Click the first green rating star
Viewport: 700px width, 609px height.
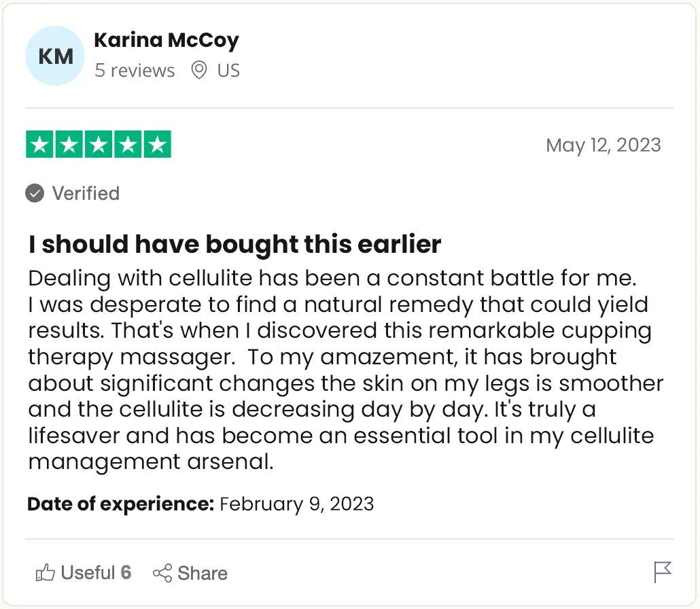point(40,145)
